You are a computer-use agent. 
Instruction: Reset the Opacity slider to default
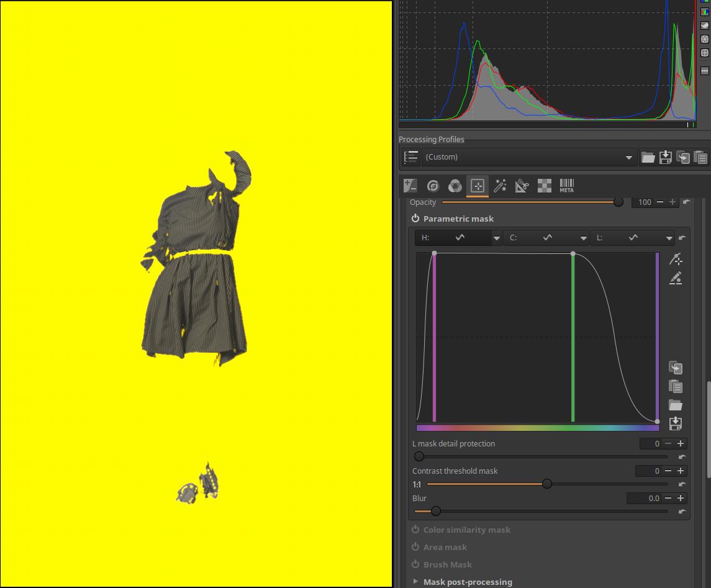pyautogui.click(x=686, y=202)
